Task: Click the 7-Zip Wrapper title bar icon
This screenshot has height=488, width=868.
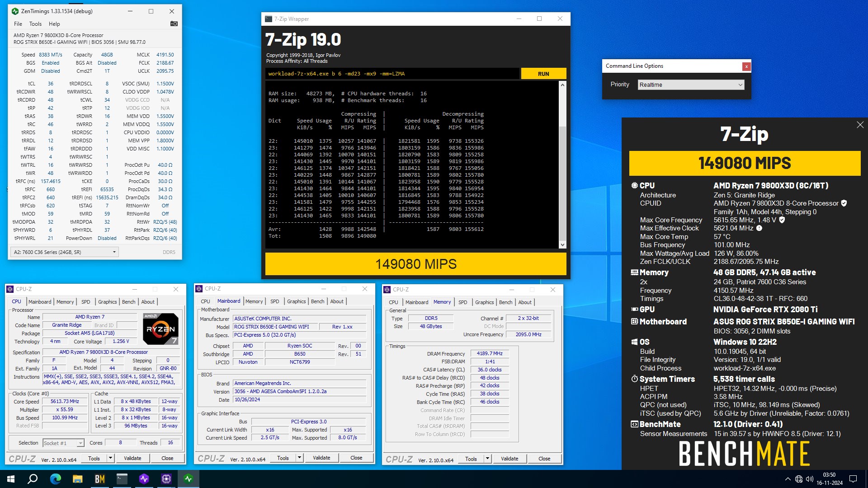Action: [269, 19]
